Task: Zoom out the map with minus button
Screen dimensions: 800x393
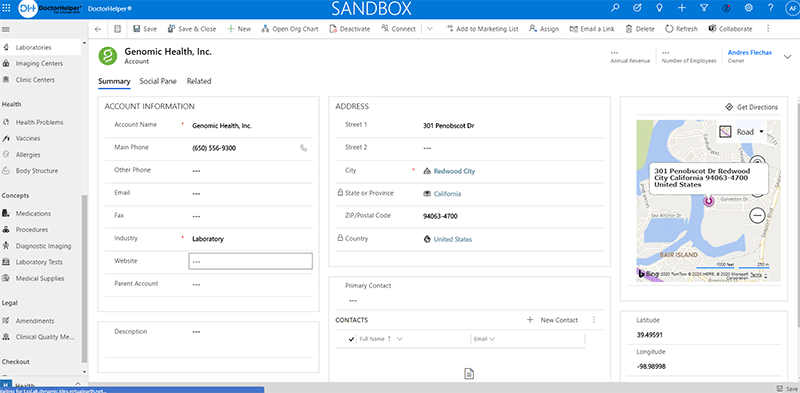Action: (x=758, y=215)
